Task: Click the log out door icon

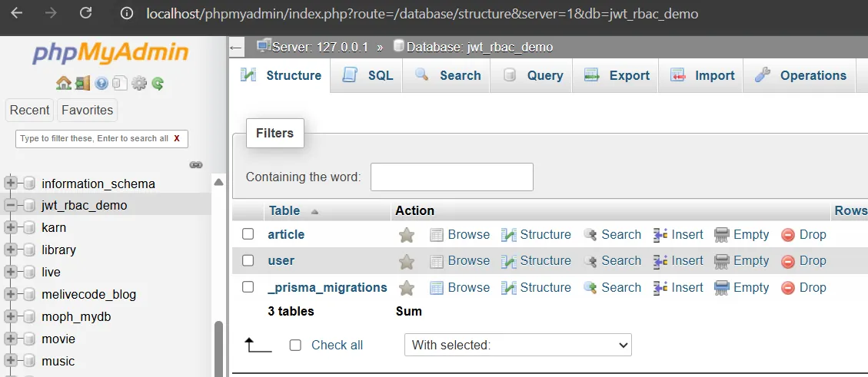Action: point(81,83)
